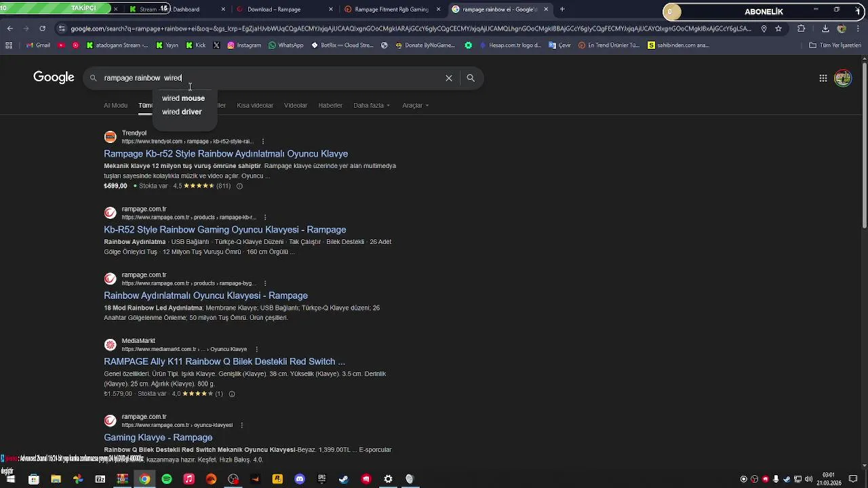Open the Instagram bookmark
This screenshot has width=868, height=488.
coord(245,45)
